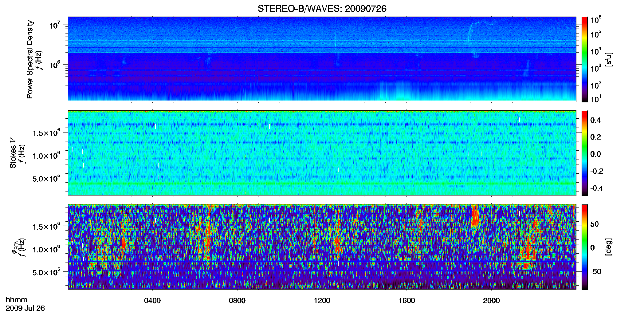
Task: Click the phi RTN axis label of the bottom panel
Action: (x=14, y=247)
